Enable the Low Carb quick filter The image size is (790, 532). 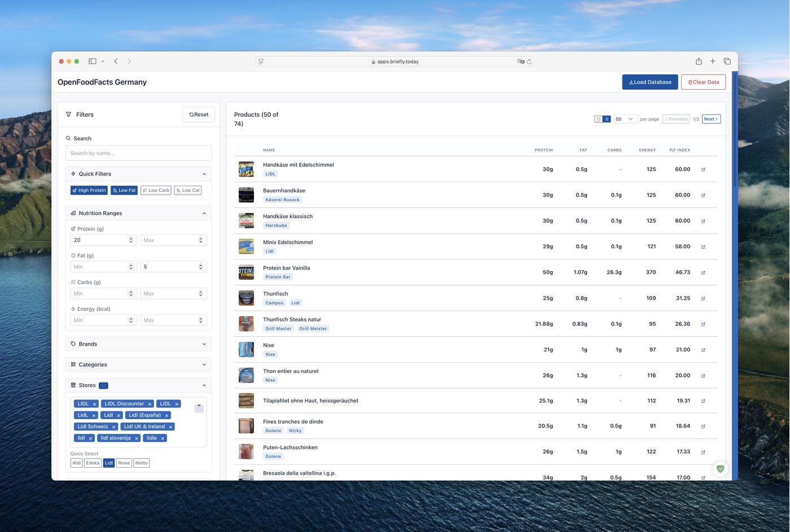pos(156,191)
